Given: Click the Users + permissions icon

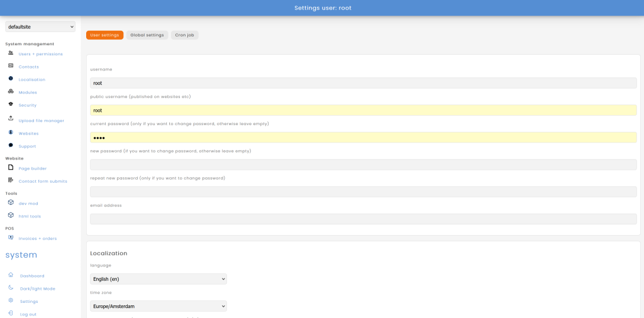Looking at the screenshot, I should (x=11, y=53).
